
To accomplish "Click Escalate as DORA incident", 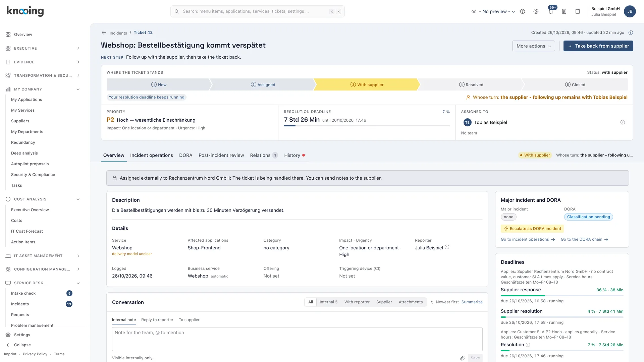I will [x=532, y=229].
